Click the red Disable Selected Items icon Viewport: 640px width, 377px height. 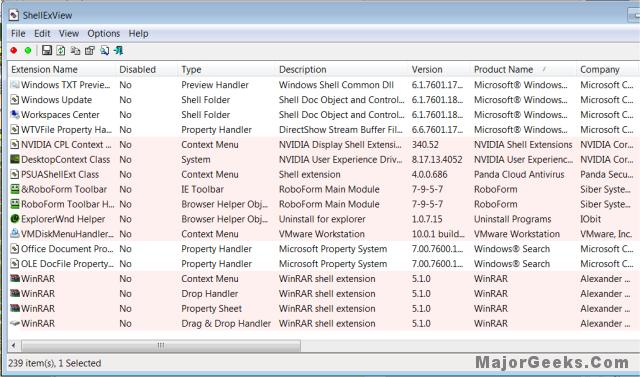pos(14,51)
